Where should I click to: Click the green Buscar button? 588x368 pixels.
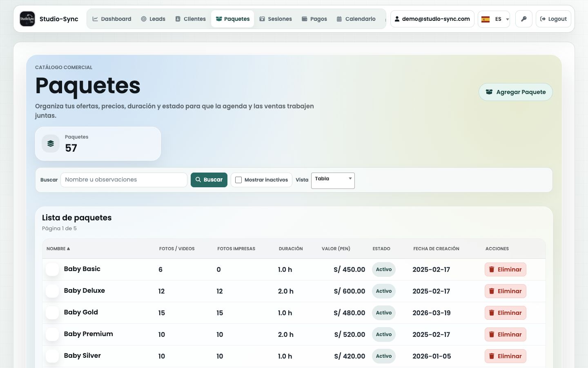[209, 180]
